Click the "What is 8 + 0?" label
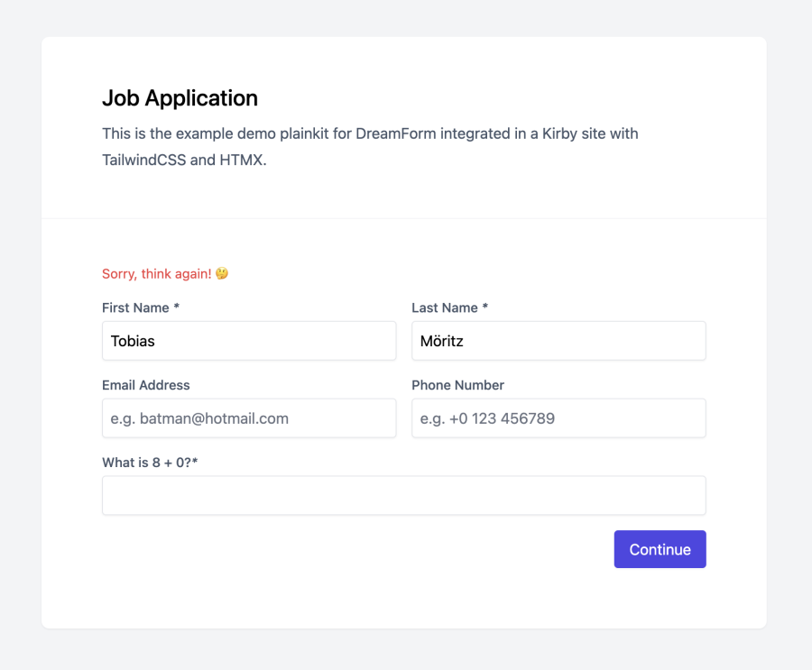Image resolution: width=812 pixels, height=670 pixels. pyautogui.click(x=150, y=463)
